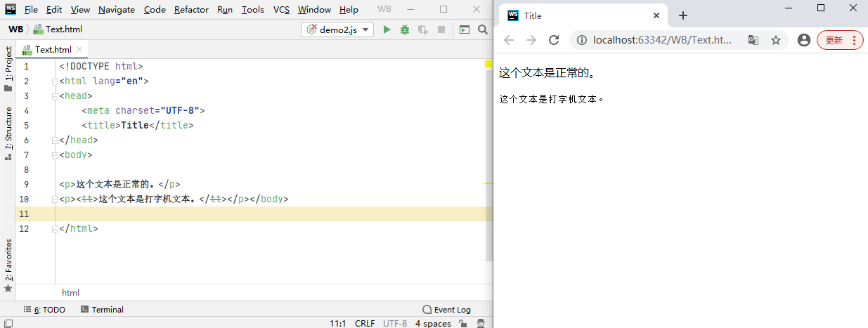Image resolution: width=868 pixels, height=328 pixels.
Task: Open CRLF line separator selector
Action: tap(364, 323)
